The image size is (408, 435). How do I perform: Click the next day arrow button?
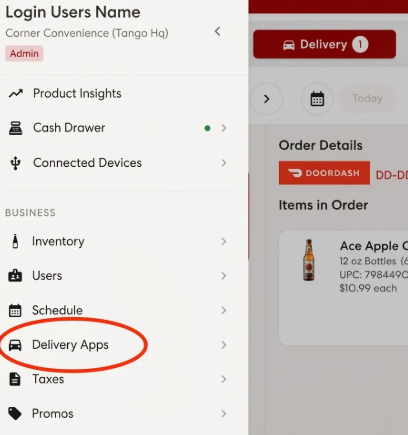coord(266,99)
